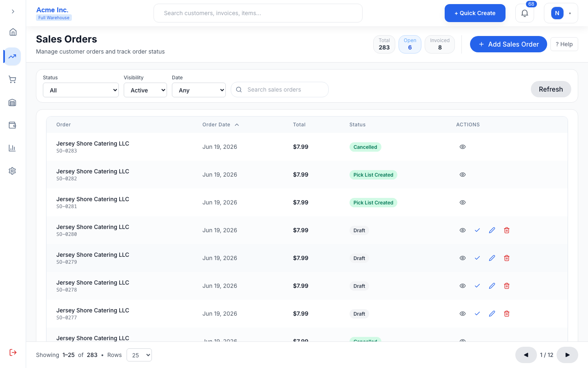Open the Visibility filter dropdown
This screenshot has width=588, height=368.
[145, 90]
